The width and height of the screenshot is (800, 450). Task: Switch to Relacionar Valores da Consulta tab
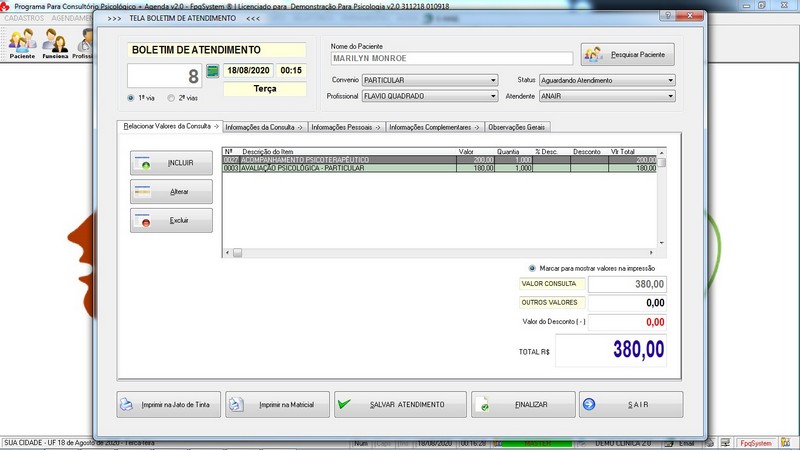point(170,126)
